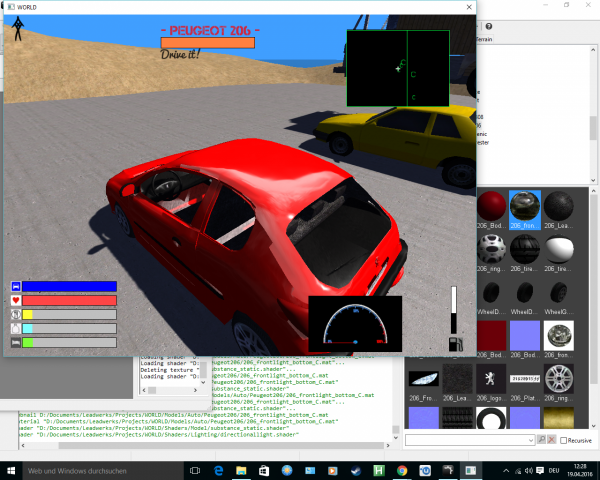Click the stick figure player icon
The image size is (600, 480).
click(x=17, y=28)
